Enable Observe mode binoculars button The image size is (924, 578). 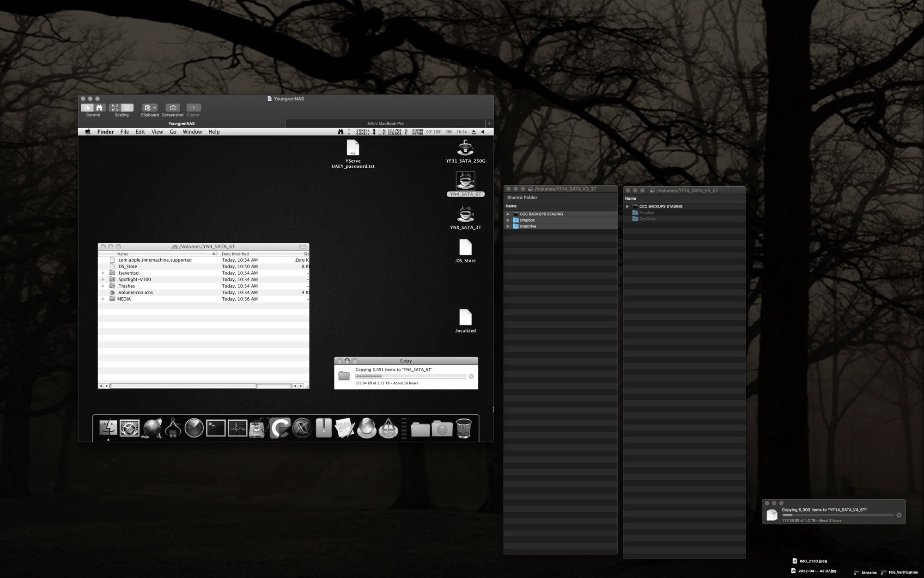pyautogui.click(x=99, y=108)
